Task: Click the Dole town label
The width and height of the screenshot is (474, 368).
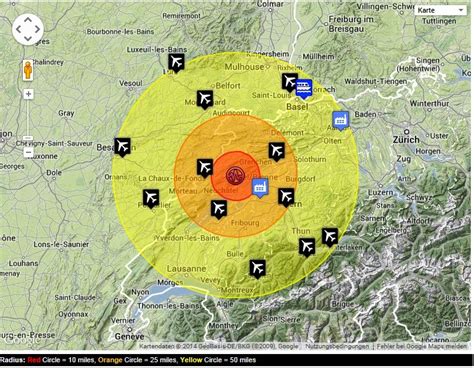Action: [x=54, y=173]
